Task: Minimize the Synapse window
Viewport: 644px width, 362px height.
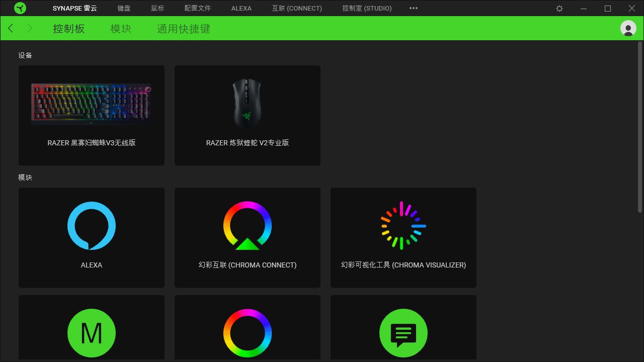Action: tap(584, 9)
